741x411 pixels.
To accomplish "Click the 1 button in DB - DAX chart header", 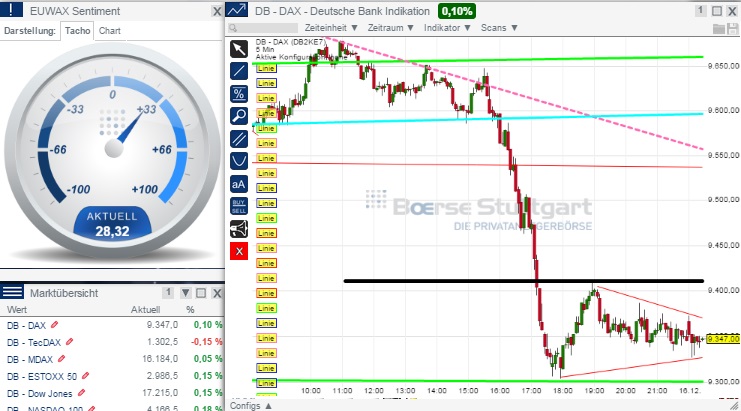I will 701,10.
